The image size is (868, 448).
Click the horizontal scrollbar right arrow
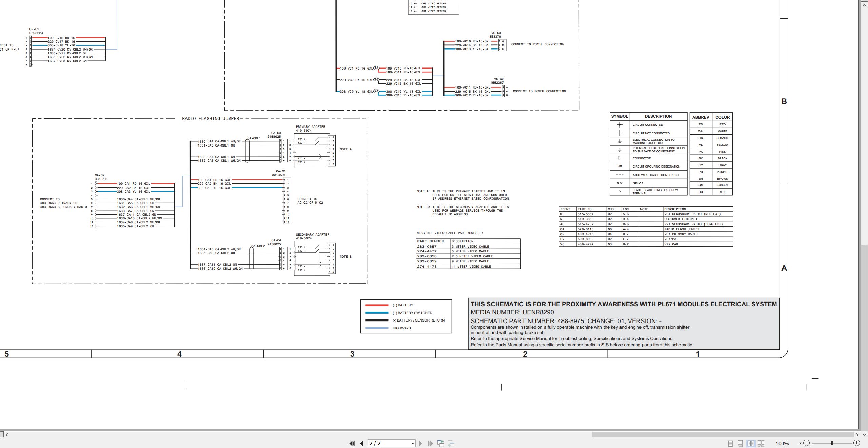(857, 435)
